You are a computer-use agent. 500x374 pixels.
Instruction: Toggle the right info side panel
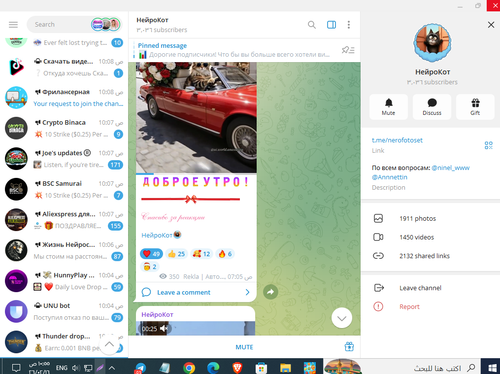pos(331,25)
